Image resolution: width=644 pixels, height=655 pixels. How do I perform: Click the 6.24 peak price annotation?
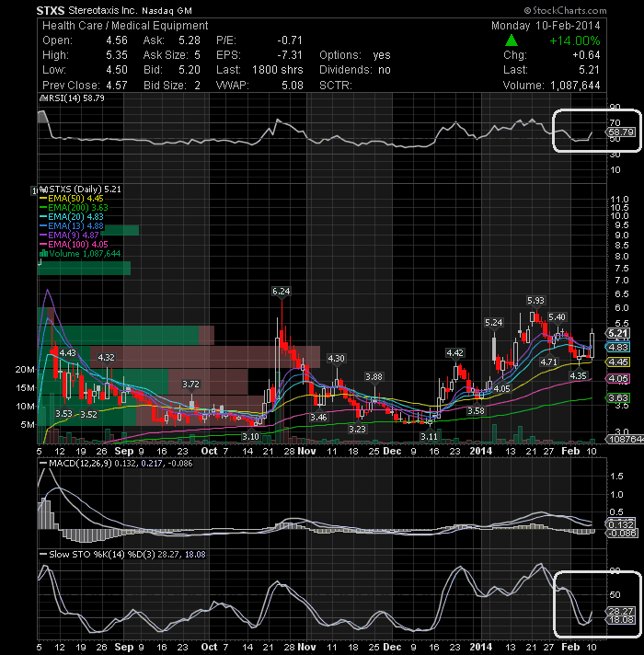(x=281, y=291)
